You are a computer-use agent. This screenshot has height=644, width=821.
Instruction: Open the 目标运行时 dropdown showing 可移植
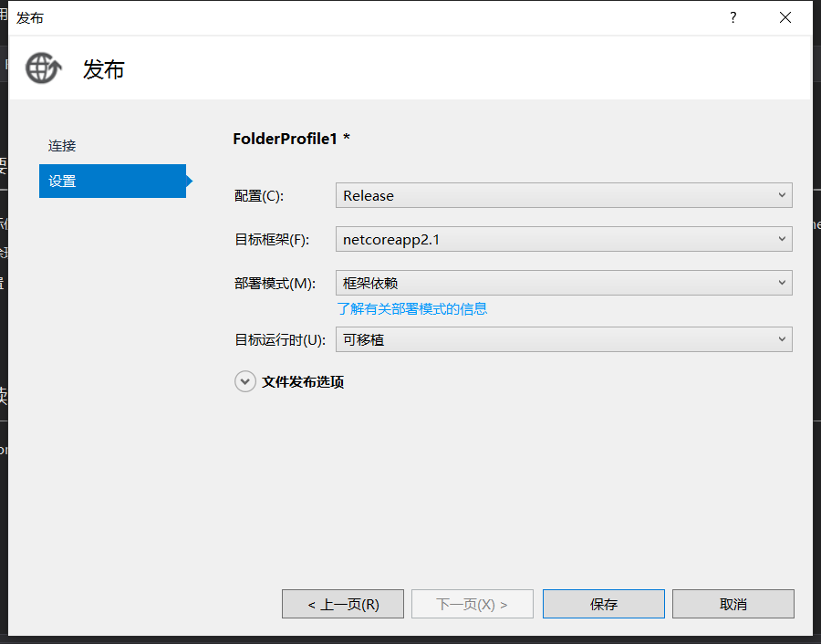(564, 340)
